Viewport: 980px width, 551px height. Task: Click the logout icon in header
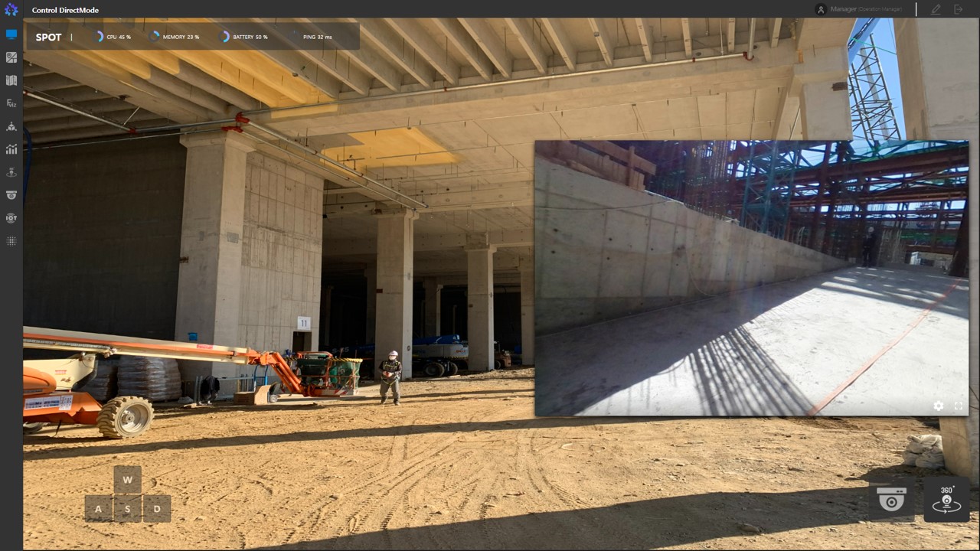tap(958, 9)
